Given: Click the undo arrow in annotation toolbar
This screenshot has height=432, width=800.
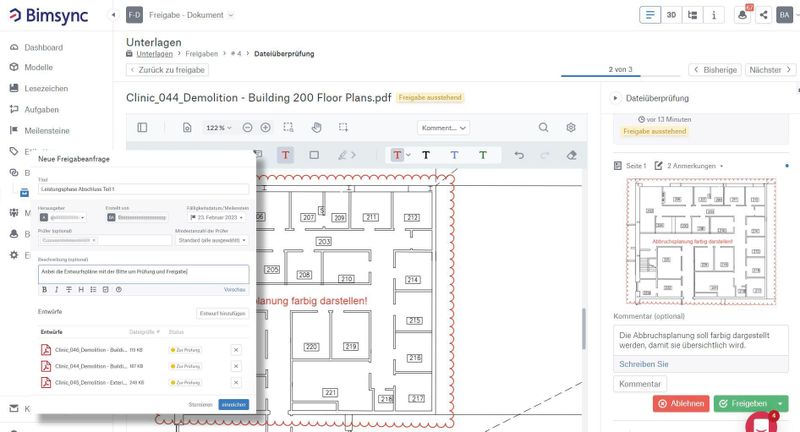Looking at the screenshot, I should (x=518, y=155).
